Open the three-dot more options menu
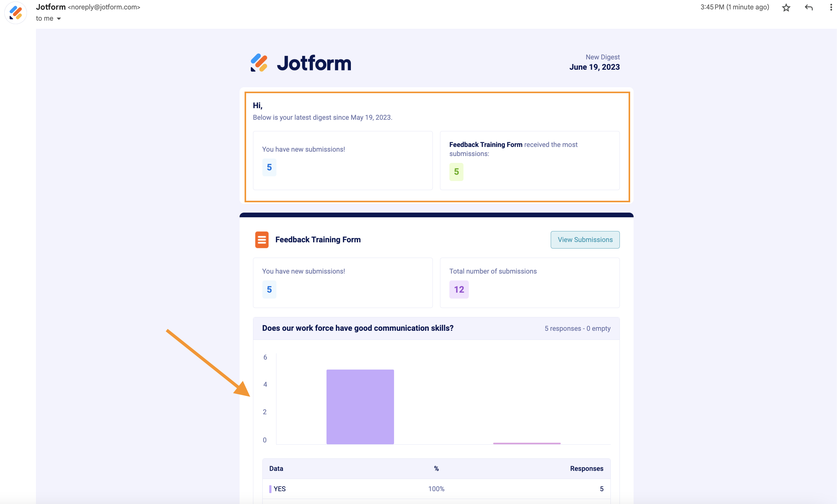Viewport: 840px width, 504px height. (831, 8)
